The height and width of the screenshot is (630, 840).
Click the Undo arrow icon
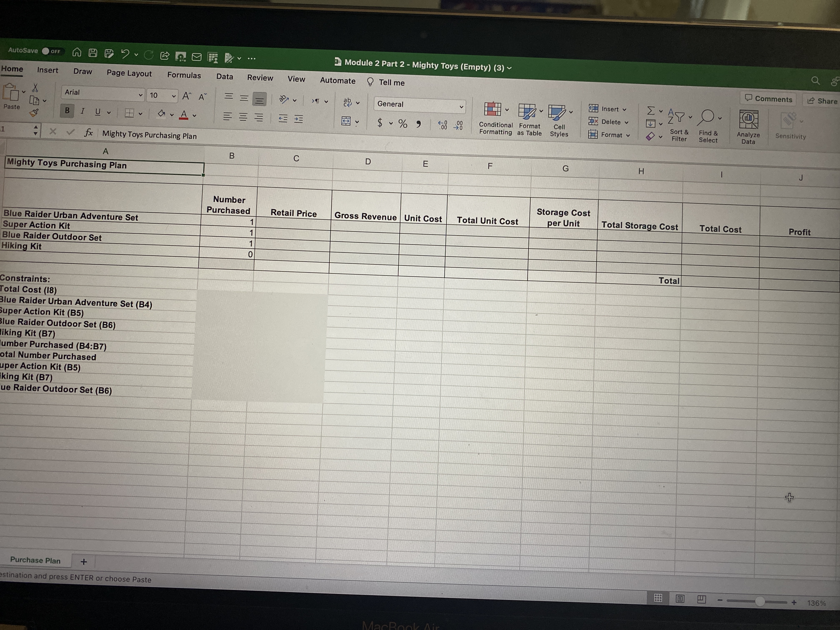point(125,54)
